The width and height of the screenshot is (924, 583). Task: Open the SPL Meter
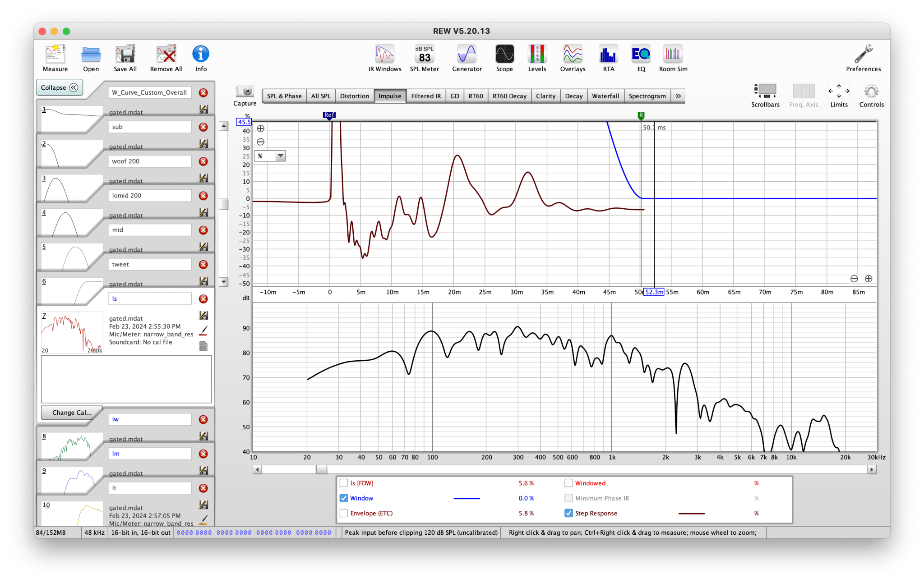click(x=424, y=58)
